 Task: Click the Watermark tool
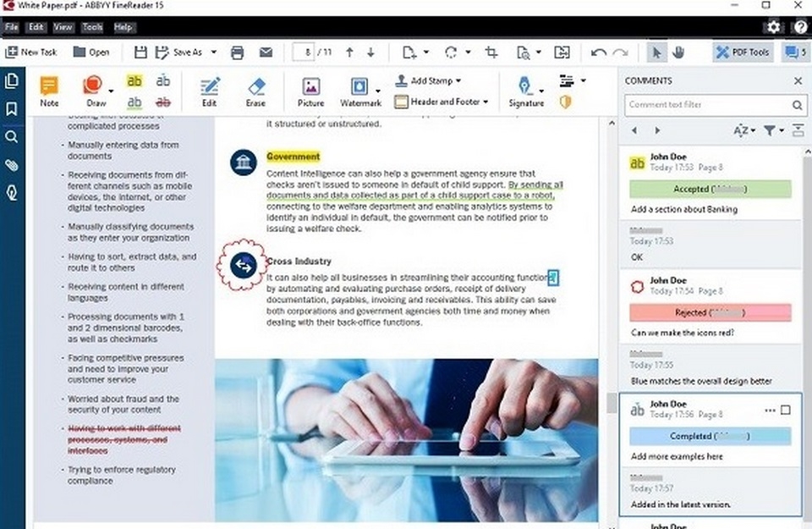(x=359, y=91)
